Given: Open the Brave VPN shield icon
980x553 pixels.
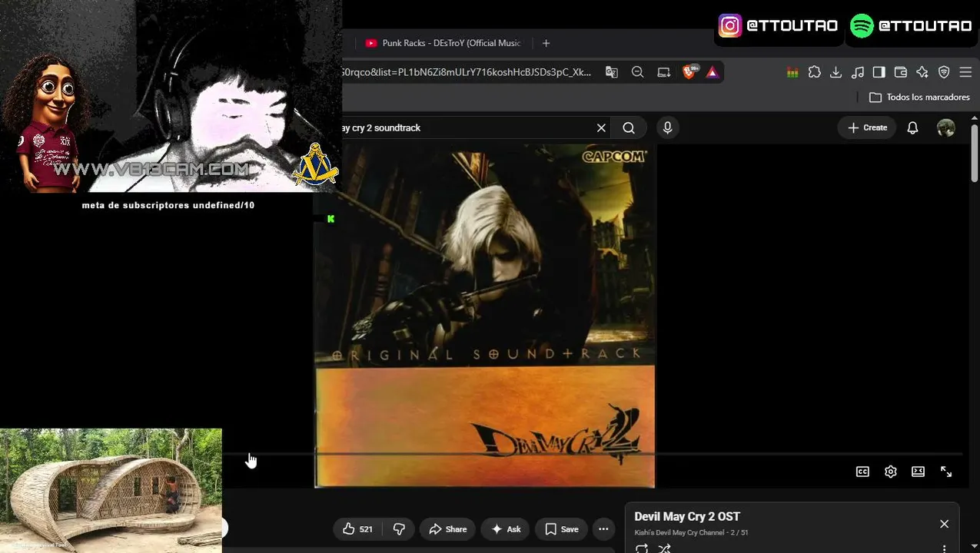Looking at the screenshot, I should click(944, 72).
